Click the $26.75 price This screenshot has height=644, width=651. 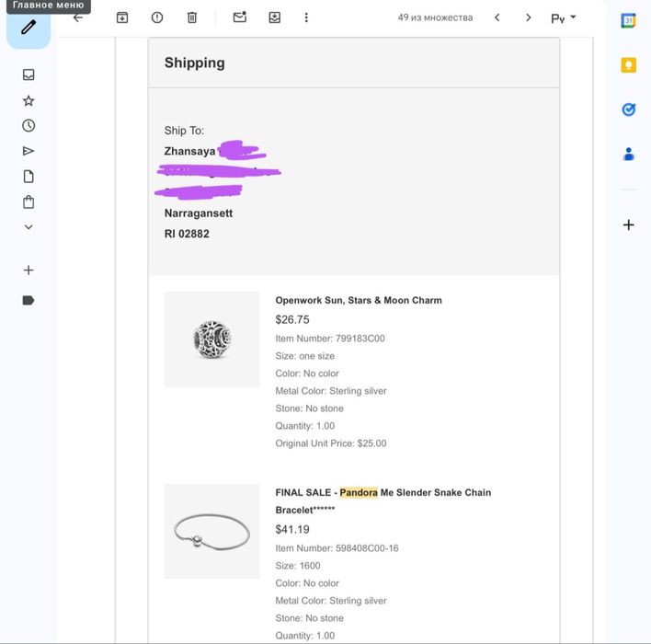point(291,319)
